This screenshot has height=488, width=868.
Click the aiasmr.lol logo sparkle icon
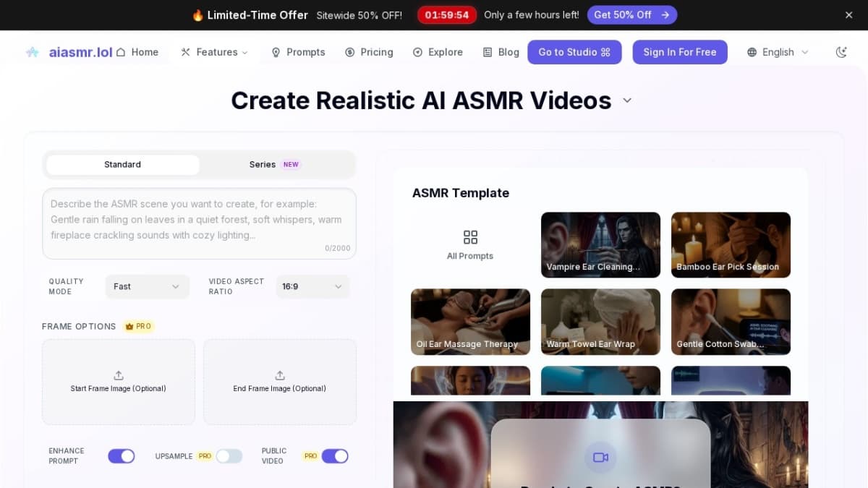(33, 51)
